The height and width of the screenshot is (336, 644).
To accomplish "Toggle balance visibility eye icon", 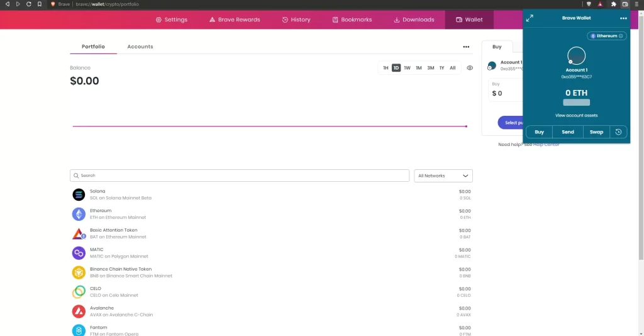I will pyautogui.click(x=470, y=68).
